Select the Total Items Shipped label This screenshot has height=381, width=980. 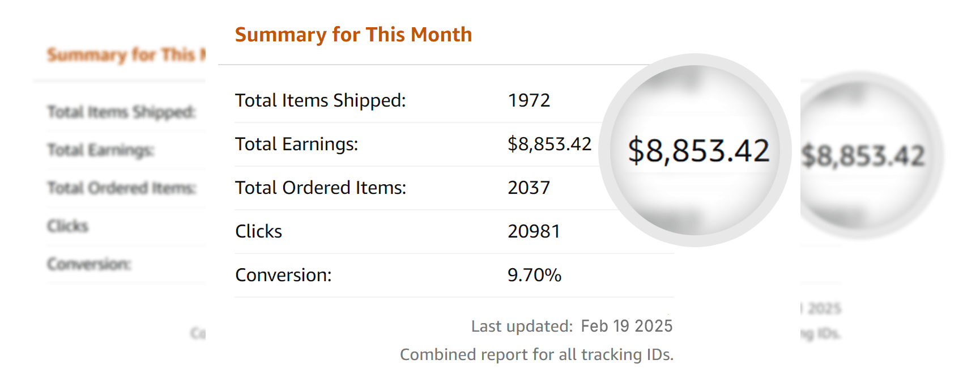pyautogui.click(x=321, y=100)
